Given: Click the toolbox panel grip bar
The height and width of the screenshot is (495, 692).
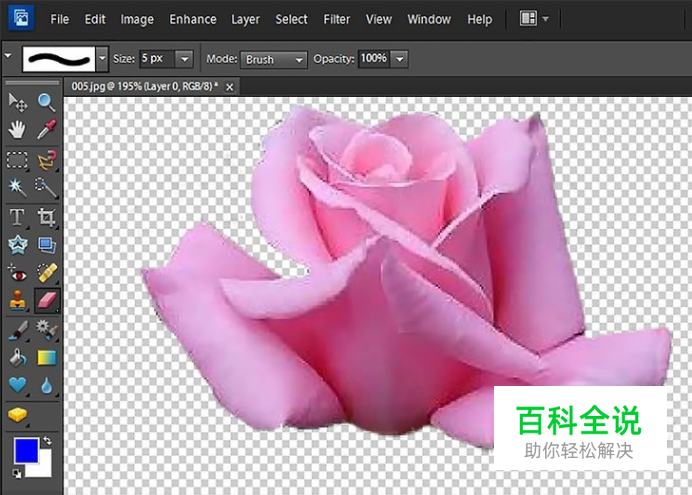Looking at the screenshot, I should [32, 82].
